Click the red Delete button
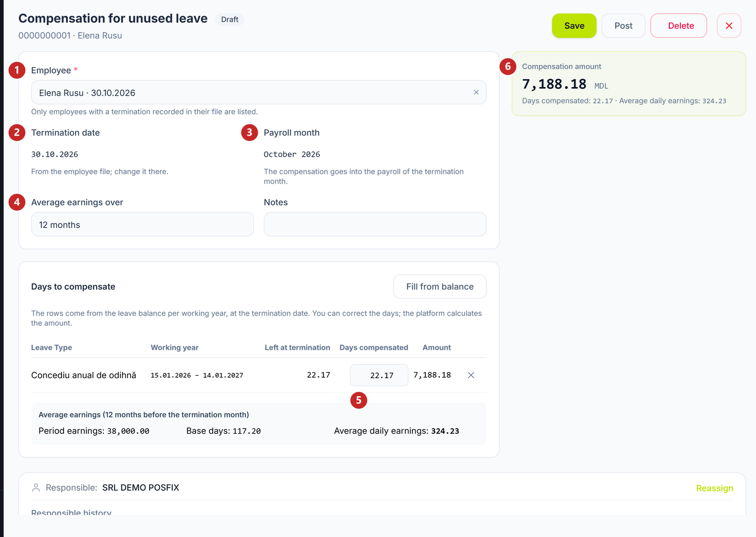The image size is (756, 537). [x=678, y=26]
